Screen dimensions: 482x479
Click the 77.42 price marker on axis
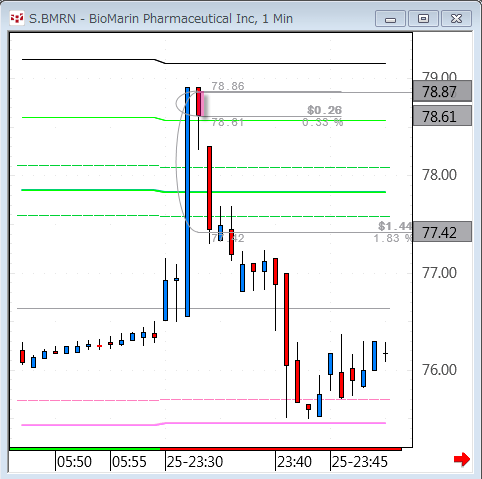[442, 232]
